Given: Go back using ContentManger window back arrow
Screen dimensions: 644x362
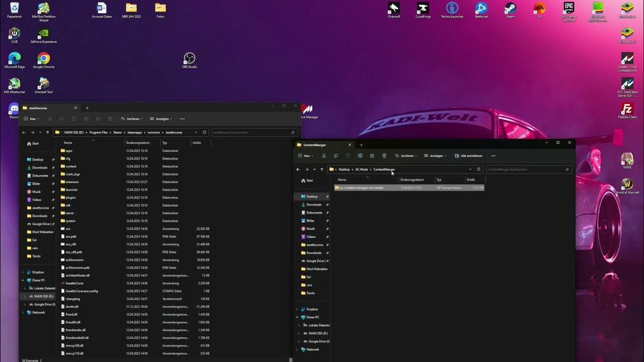Looking at the screenshot, I should click(298, 169).
